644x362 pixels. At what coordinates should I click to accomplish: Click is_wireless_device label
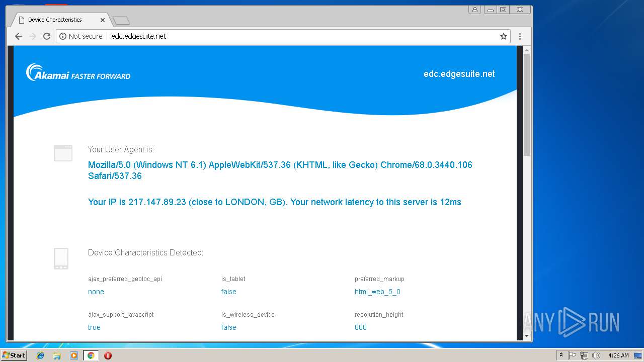[x=248, y=315]
